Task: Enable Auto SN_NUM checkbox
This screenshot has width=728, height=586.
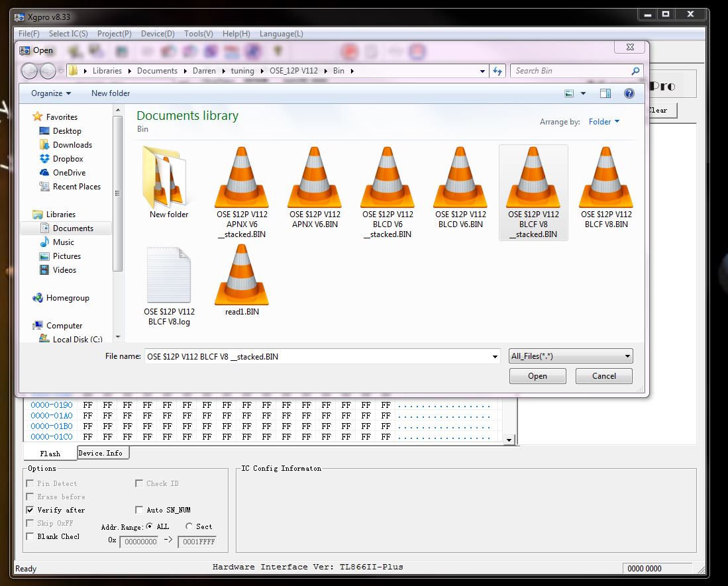Action: pyautogui.click(x=139, y=510)
